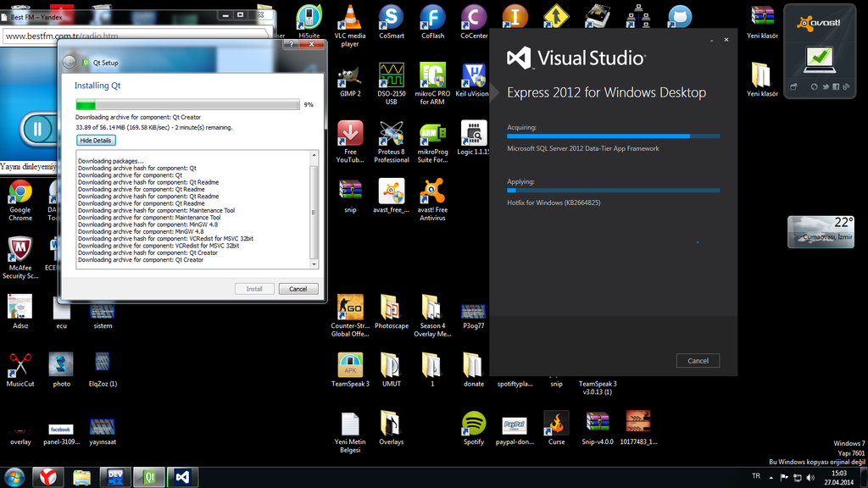The image size is (868, 488).
Task: Open the HiSuite desktop icon
Action: coord(309,22)
